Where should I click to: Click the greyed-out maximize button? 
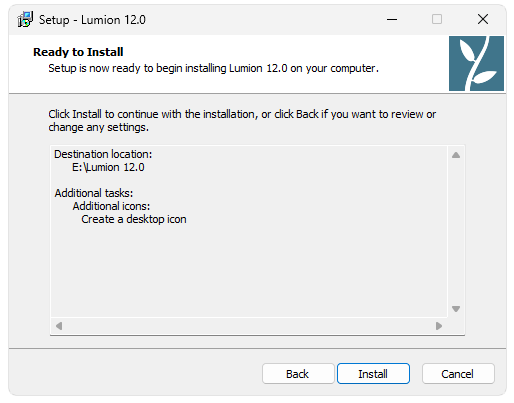[437, 19]
